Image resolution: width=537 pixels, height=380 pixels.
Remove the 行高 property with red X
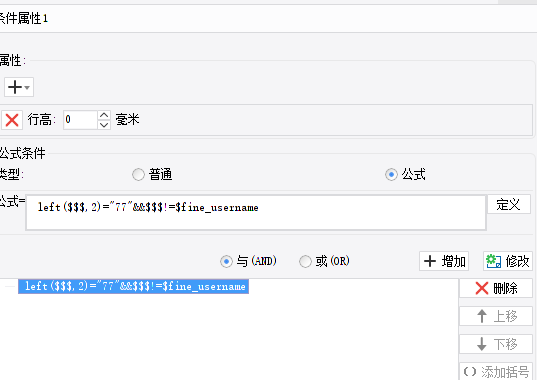point(12,120)
